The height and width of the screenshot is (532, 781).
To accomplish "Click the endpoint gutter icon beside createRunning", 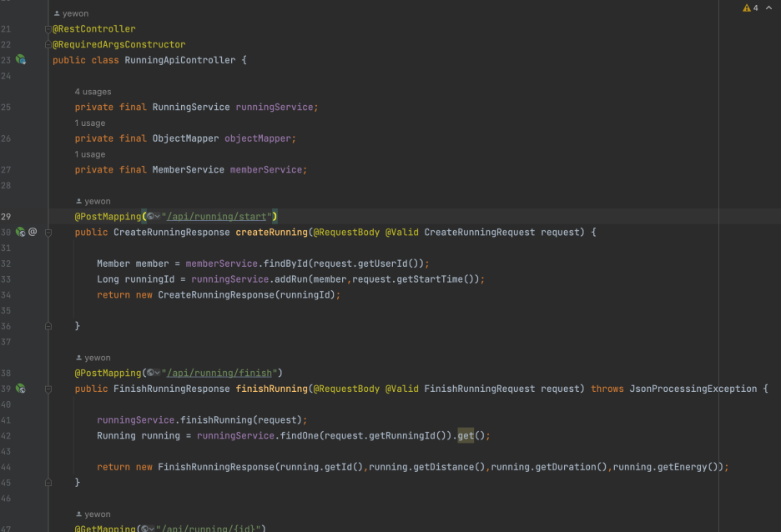I will [x=20, y=232].
